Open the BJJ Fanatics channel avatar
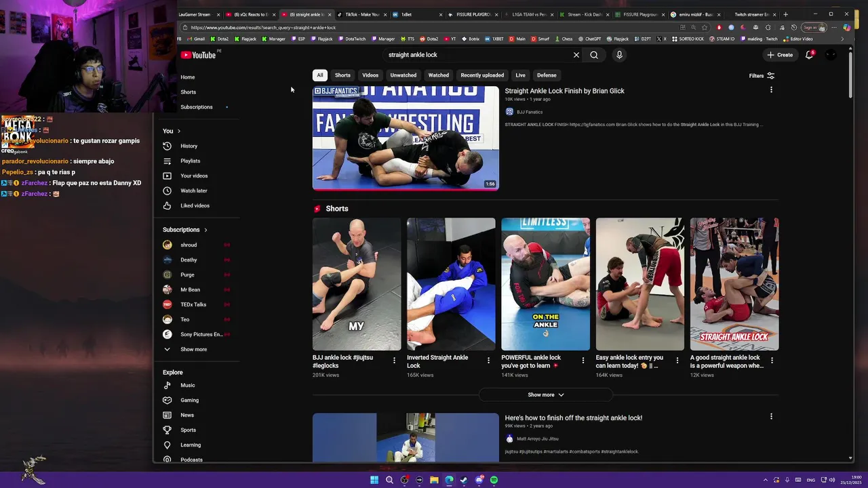This screenshot has height=488, width=868. (509, 112)
